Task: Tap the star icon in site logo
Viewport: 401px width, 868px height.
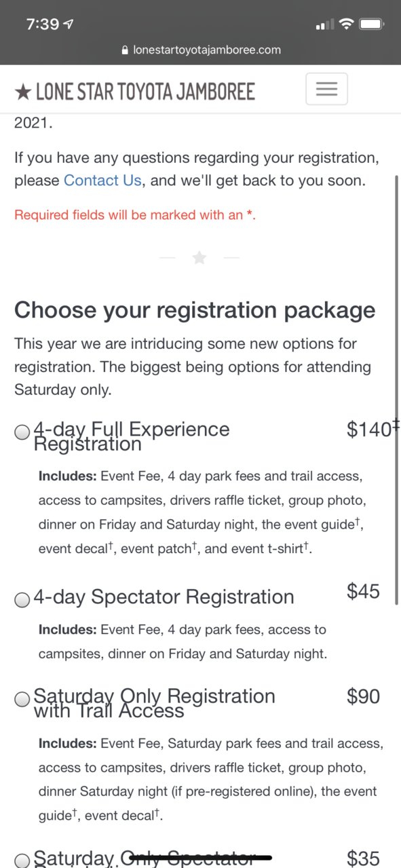Action: 23,92
